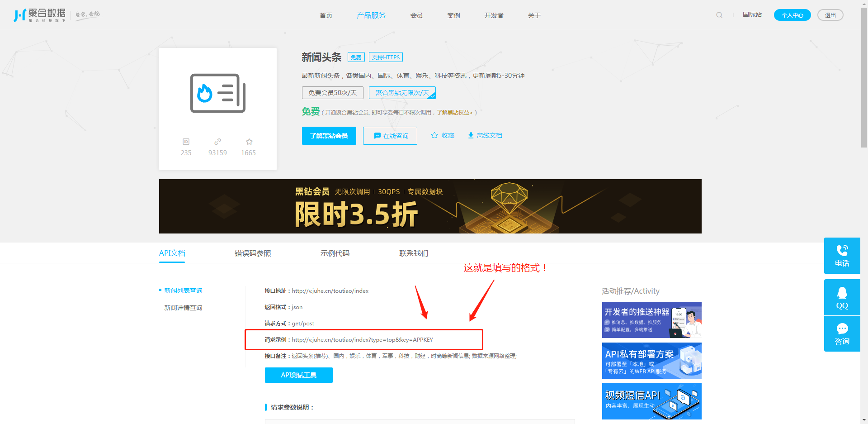Switch to 示例代码 tab
Screen dimensions: 868x424
pos(335,253)
